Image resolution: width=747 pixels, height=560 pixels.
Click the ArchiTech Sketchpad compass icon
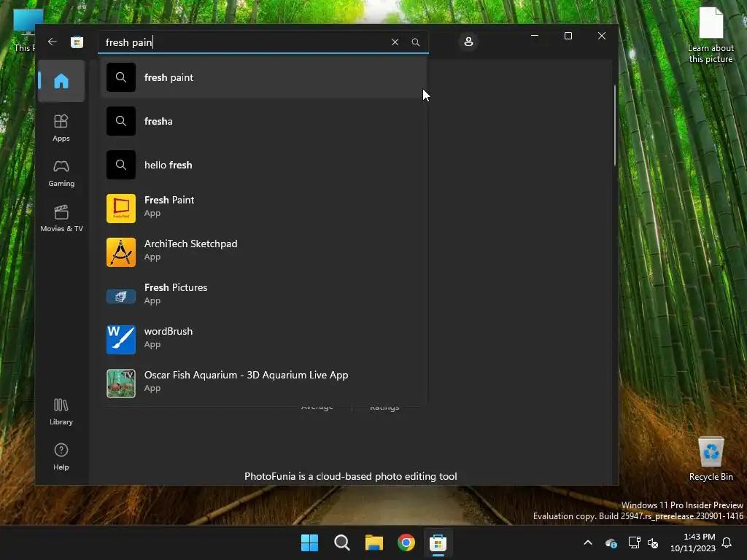121,252
